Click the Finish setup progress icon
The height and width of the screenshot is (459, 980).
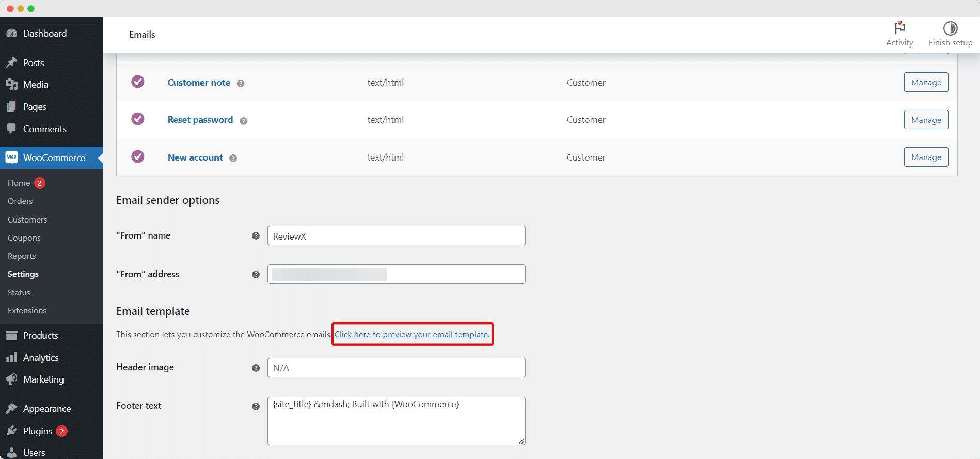(x=950, y=28)
